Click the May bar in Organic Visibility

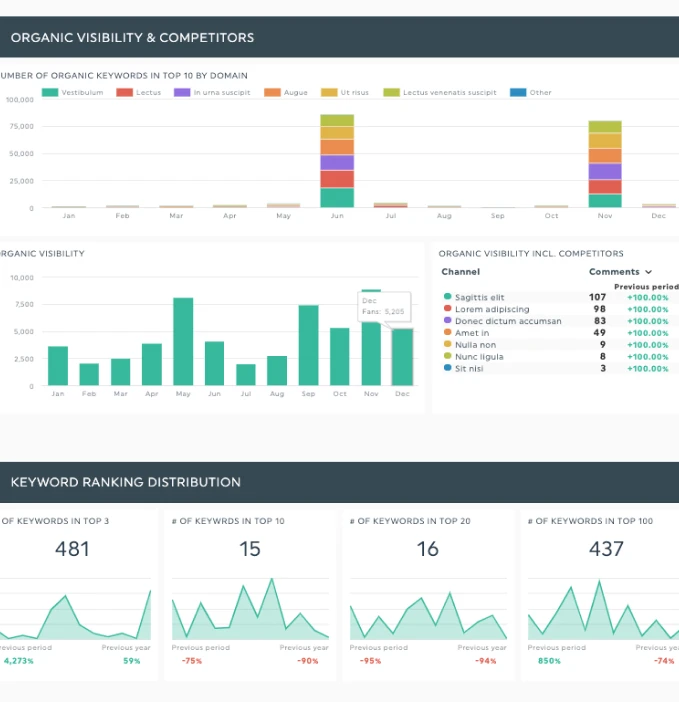(183, 341)
